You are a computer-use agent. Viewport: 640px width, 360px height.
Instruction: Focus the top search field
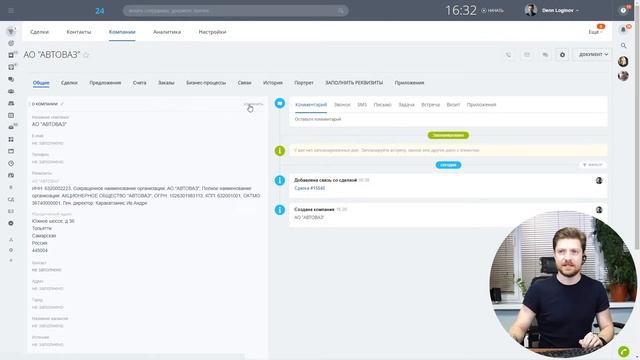click(x=236, y=11)
